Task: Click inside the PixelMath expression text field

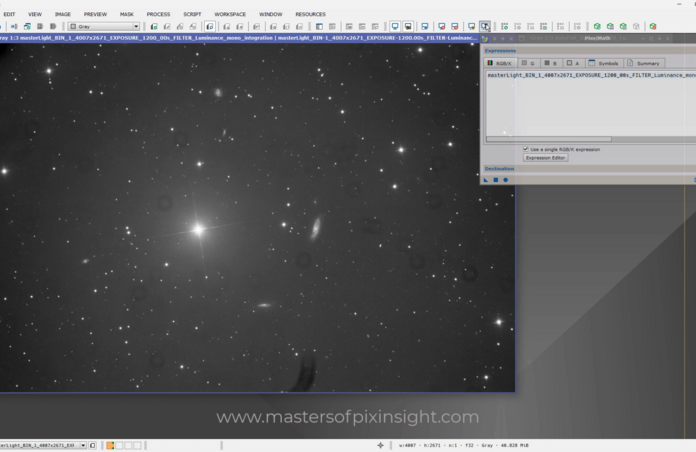Action: (590, 103)
